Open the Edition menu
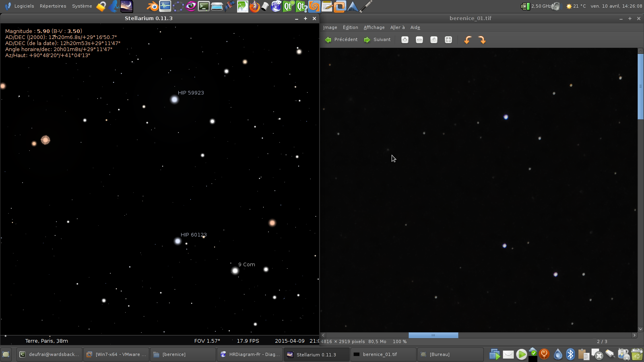Screen dimensions: 644x362 [x=351, y=27]
